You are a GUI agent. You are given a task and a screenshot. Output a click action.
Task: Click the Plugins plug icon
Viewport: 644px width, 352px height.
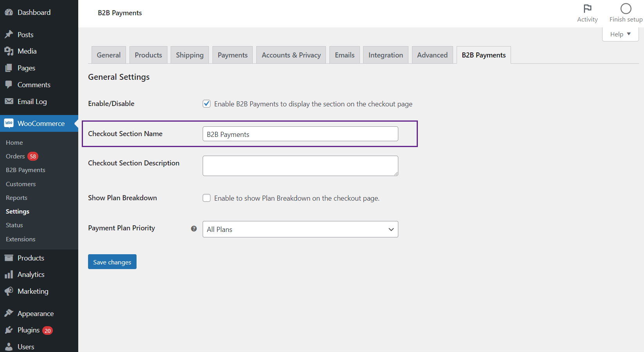(9, 330)
